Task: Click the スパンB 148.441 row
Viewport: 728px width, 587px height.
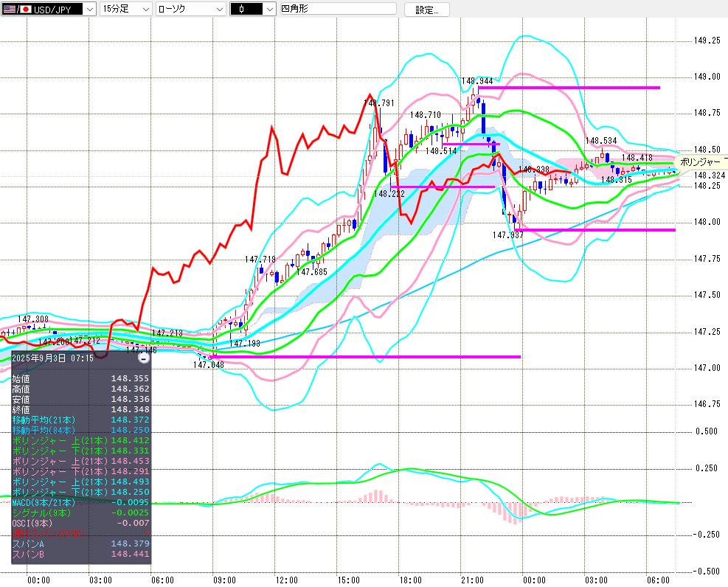Action: (81, 554)
